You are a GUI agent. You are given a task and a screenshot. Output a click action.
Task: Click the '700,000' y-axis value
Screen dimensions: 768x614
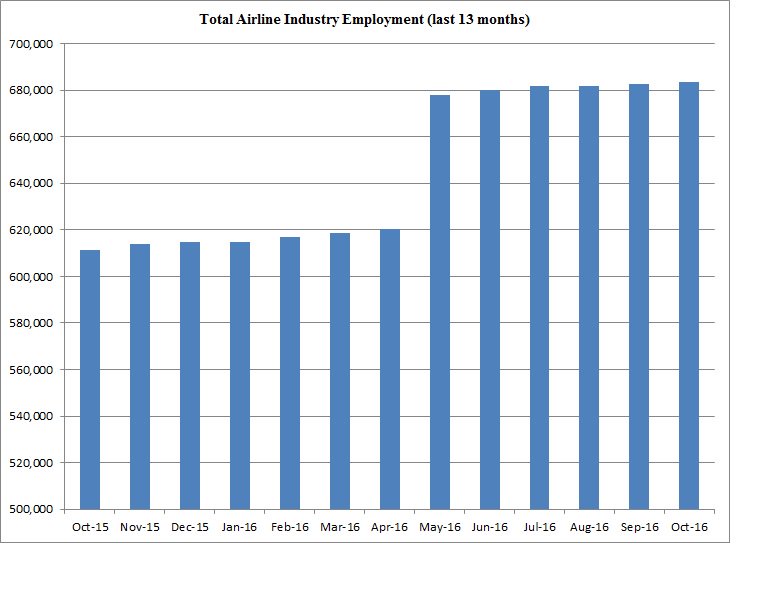tap(31, 44)
